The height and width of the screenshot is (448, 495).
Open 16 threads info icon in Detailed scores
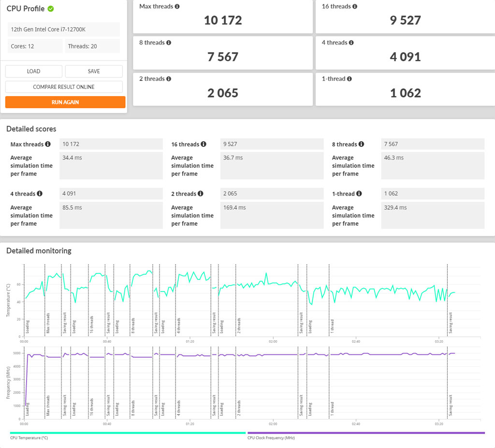coord(204,144)
